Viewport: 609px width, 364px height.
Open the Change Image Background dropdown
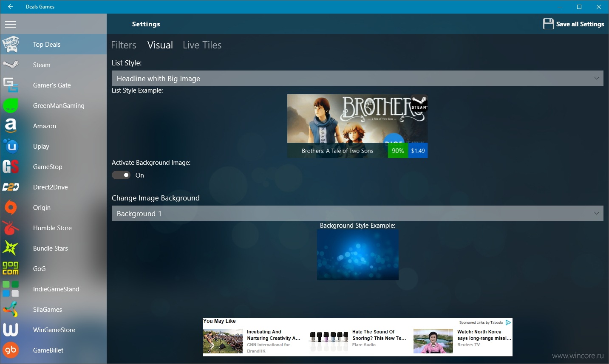coord(357,213)
